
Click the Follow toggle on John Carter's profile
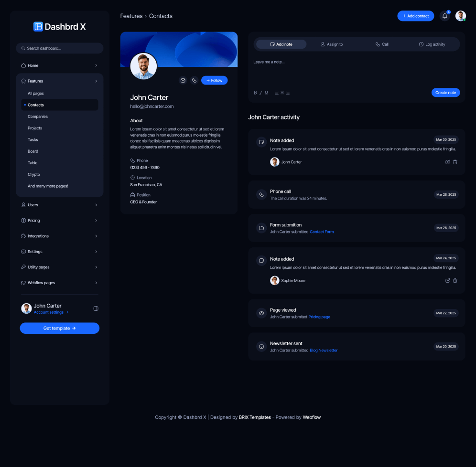(214, 80)
